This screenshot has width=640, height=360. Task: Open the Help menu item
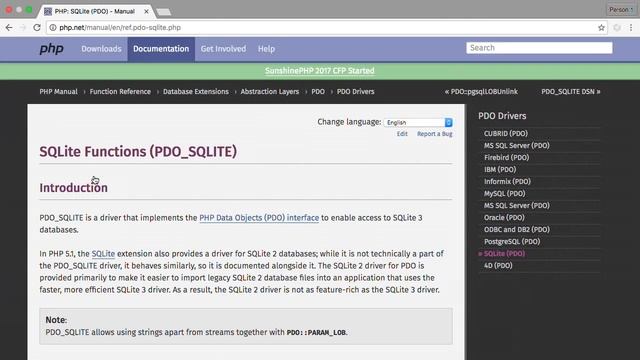coord(267,49)
